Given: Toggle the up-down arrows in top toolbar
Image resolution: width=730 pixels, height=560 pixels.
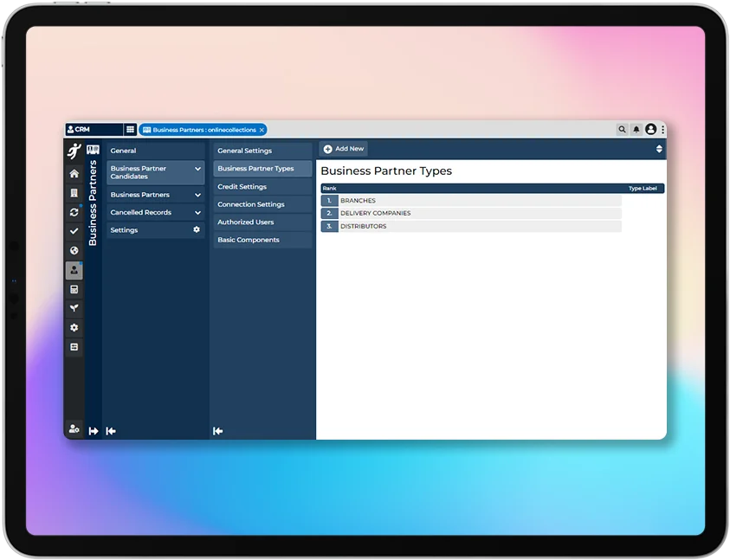Looking at the screenshot, I should (659, 149).
